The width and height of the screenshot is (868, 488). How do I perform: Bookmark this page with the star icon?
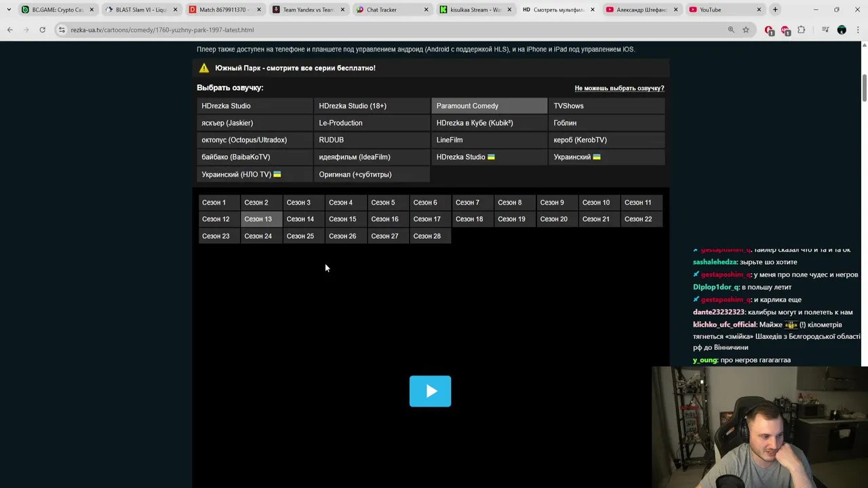coord(746,30)
